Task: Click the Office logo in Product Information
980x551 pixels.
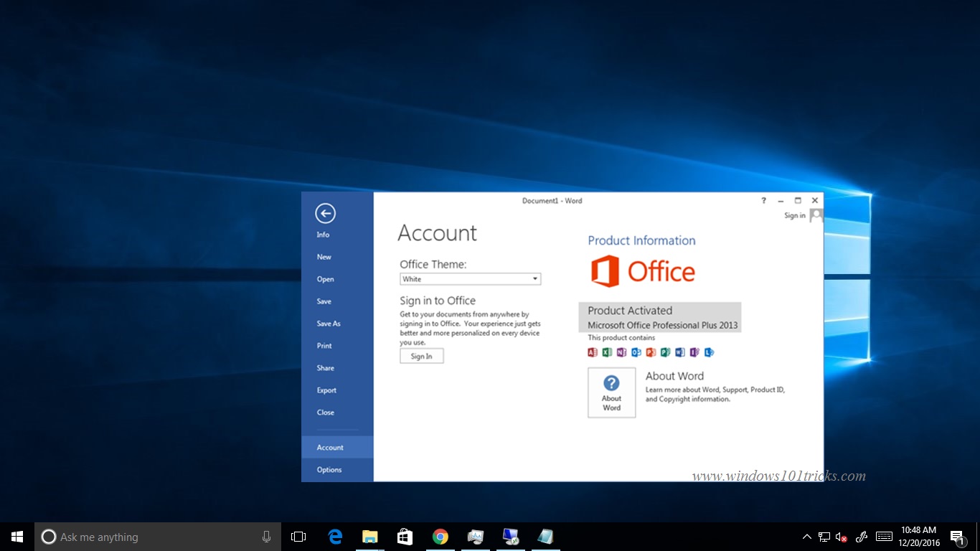Action: [x=643, y=271]
